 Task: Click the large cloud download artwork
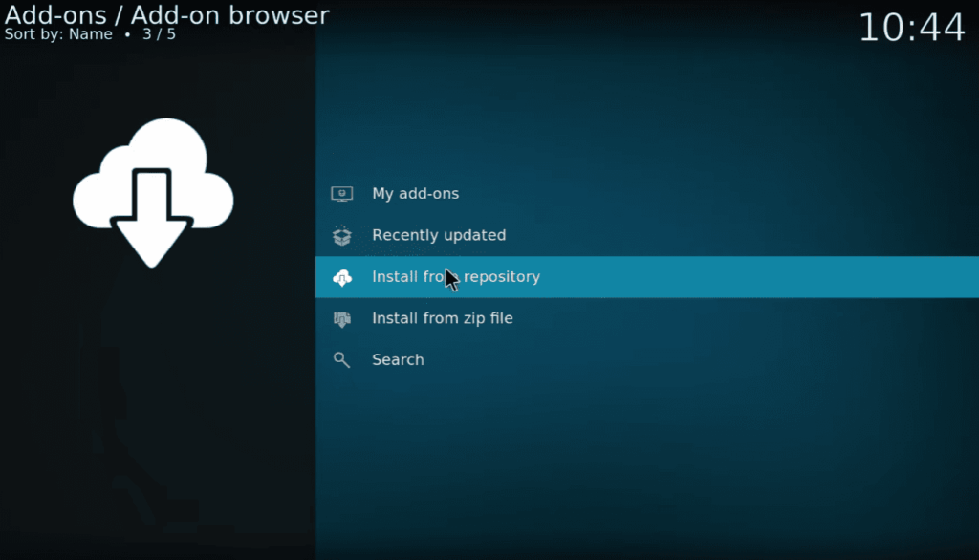point(153,192)
